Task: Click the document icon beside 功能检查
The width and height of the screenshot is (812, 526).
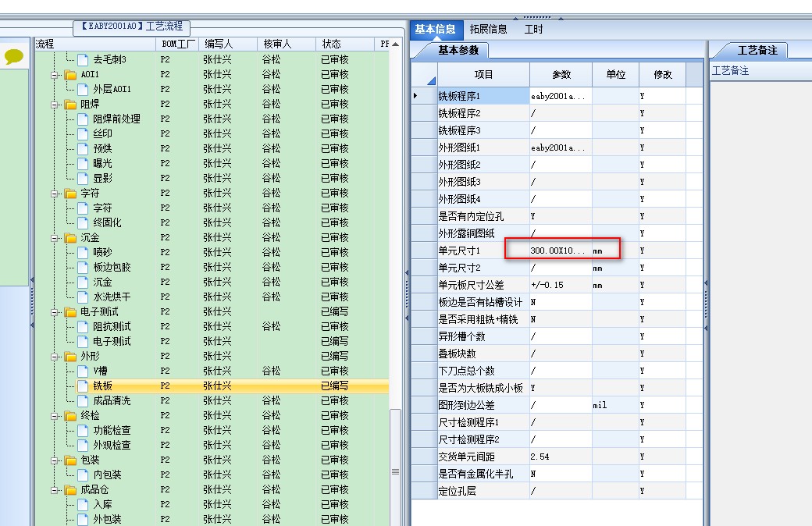Action: pos(83,431)
